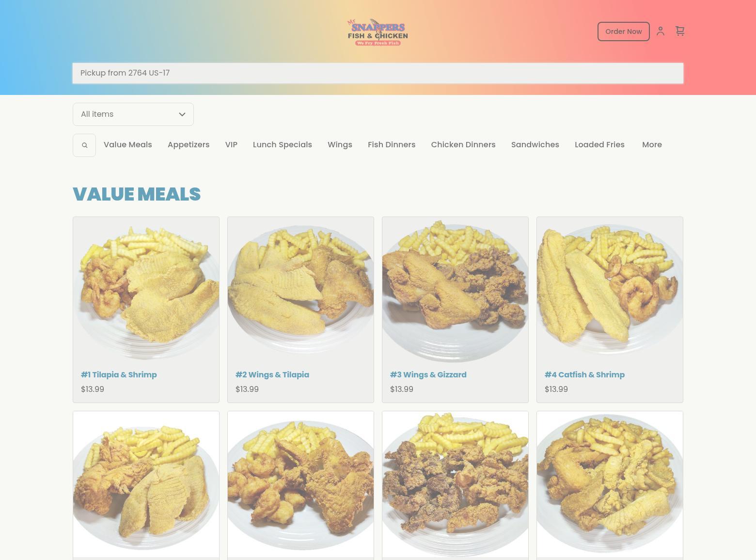Open the user account icon
756x560 pixels.
pos(660,31)
